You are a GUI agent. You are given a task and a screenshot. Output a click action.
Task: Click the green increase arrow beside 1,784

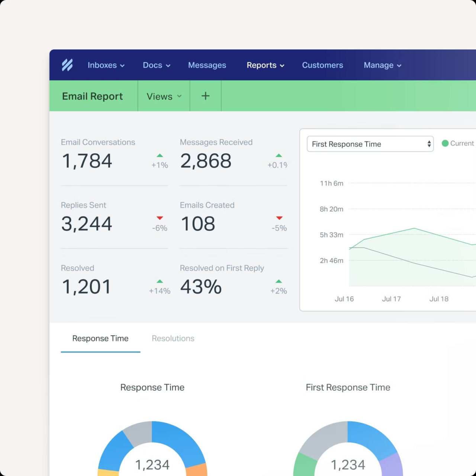coord(160,155)
